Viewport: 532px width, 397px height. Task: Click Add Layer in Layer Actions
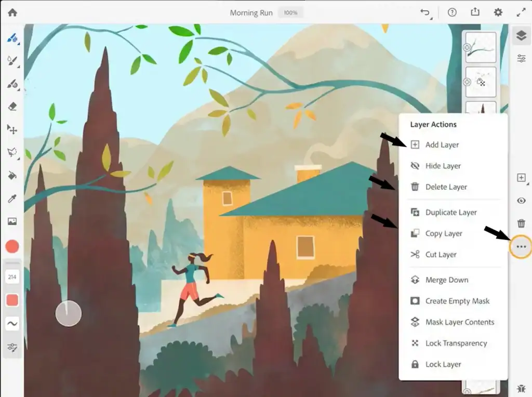click(442, 144)
